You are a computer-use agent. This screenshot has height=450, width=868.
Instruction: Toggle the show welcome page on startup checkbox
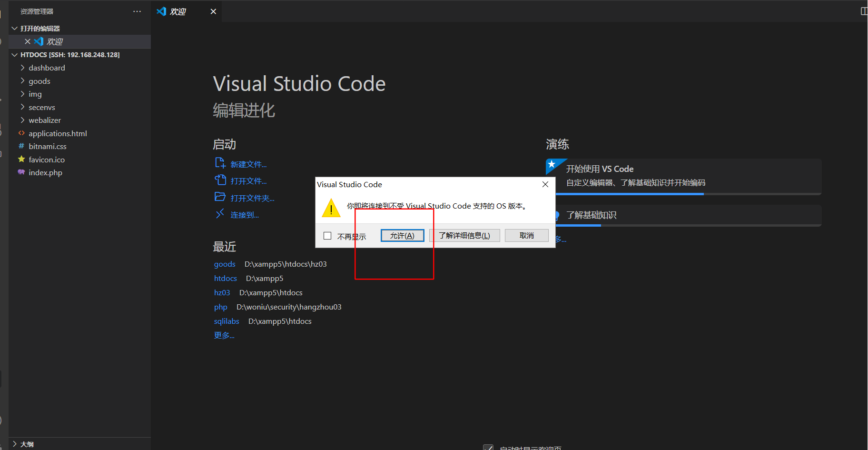point(488,448)
